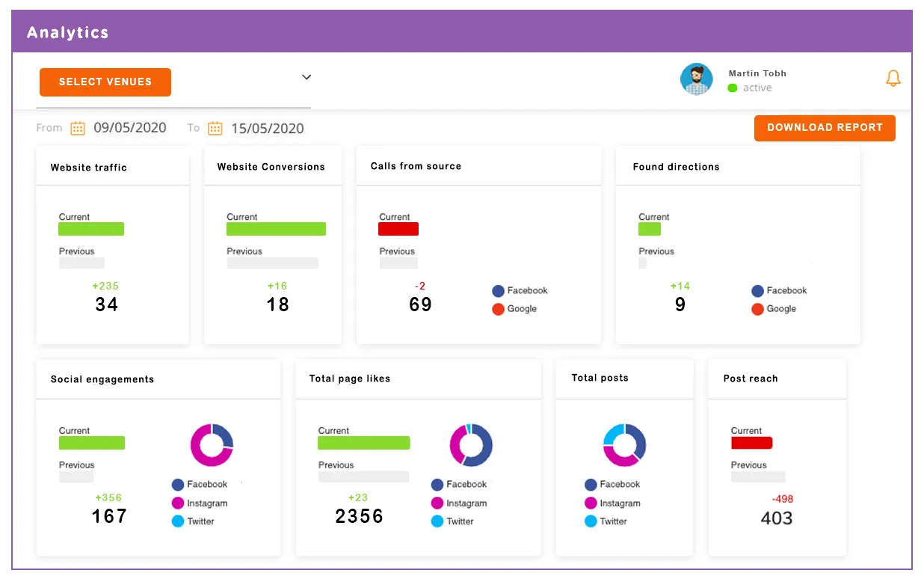Click the Instagram legend dot in Social engagements

pyautogui.click(x=177, y=503)
